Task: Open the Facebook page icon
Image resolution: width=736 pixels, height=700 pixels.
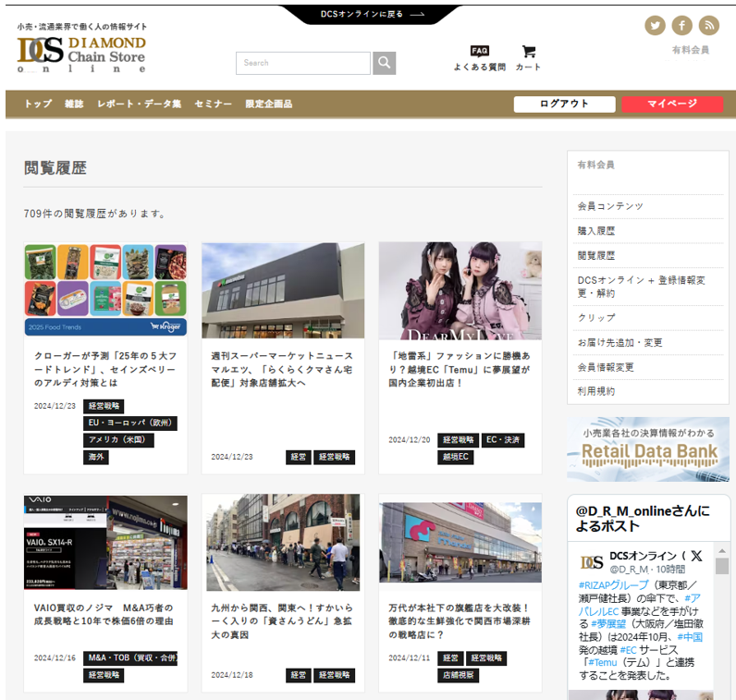Action: click(682, 26)
